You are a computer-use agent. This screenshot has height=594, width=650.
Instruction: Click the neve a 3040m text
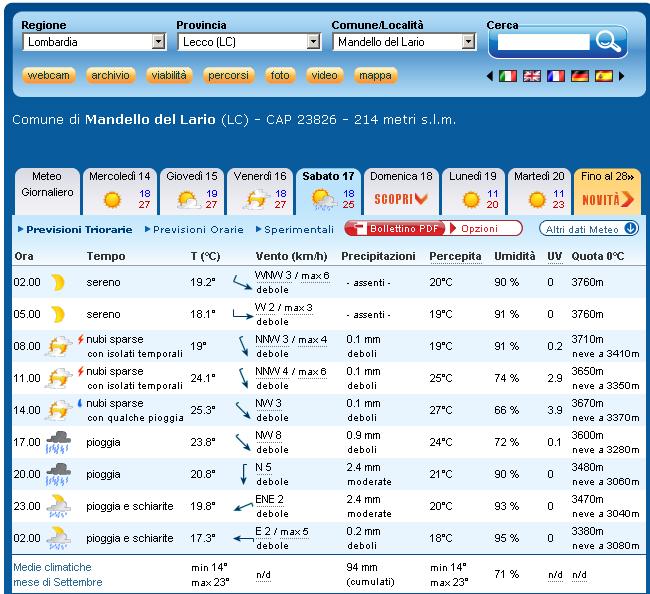(x=606, y=514)
